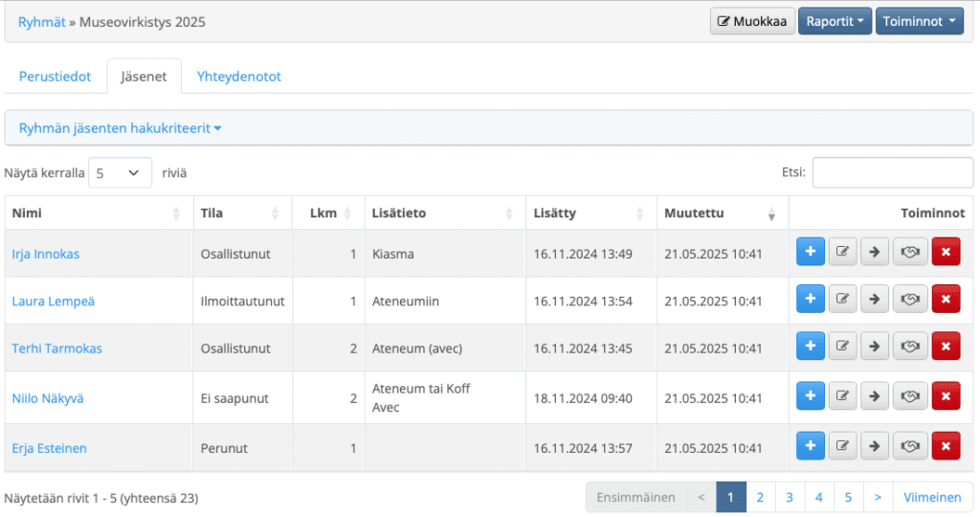This screenshot has height=517, width=980.
Task: Open the Toiminnot dropdown menu
Action: point(919,21)
